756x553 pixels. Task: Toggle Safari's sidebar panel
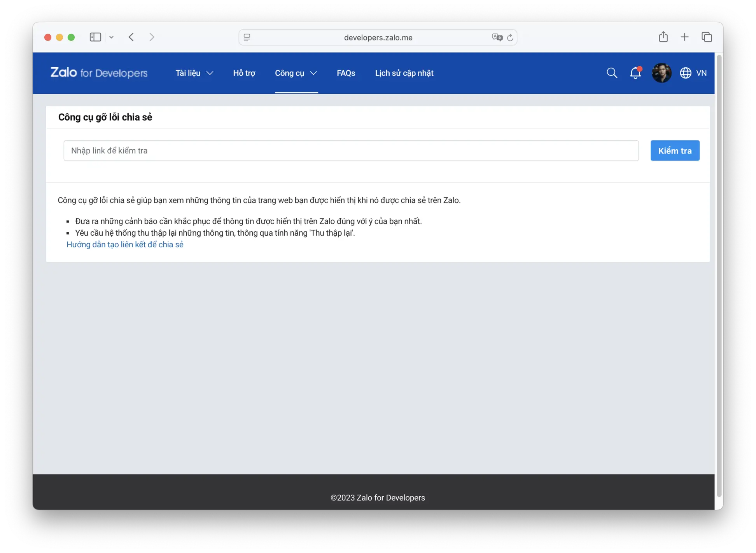[95, 37]
